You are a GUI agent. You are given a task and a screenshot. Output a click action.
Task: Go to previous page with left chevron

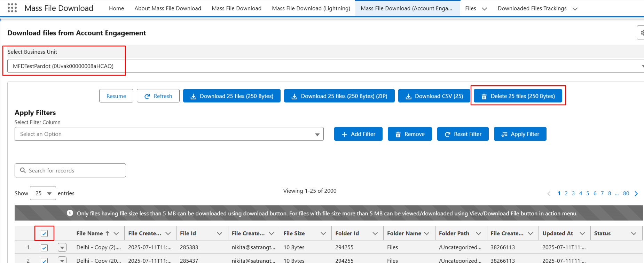pyautogui.click(x=549, y=193)
